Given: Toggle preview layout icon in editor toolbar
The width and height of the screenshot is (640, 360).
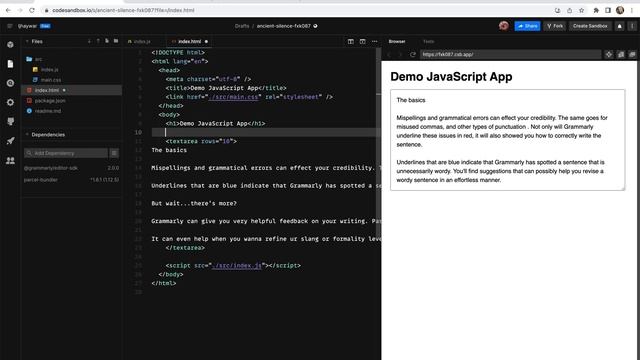Looking at the screenshot, I should point(362,42).
